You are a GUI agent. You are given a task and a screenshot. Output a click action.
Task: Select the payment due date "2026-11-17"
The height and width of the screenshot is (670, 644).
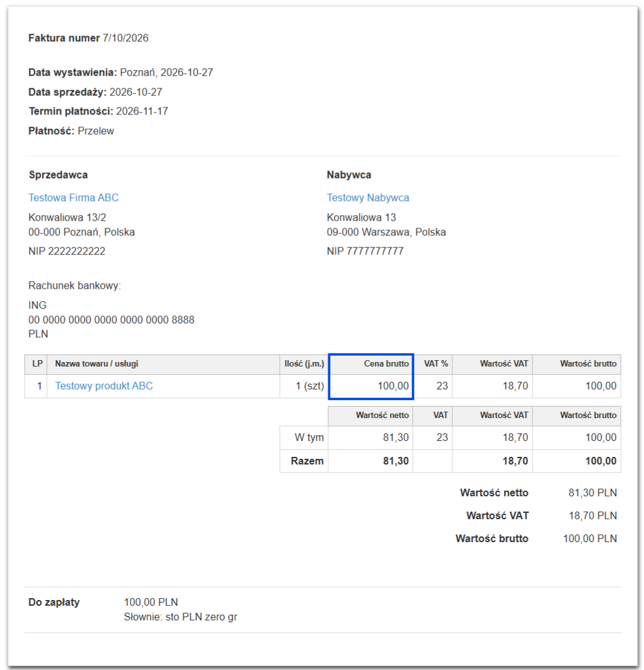(x=143, y=111)
